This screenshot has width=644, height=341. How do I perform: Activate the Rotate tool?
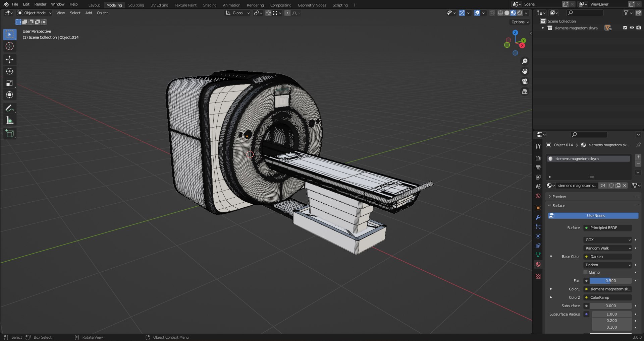[x=9, y=71]
